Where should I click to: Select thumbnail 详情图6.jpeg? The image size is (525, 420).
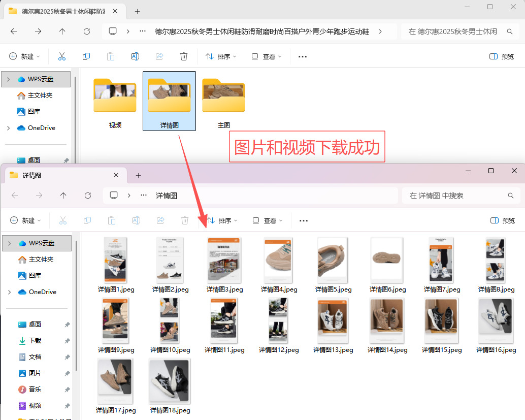point(387,265)
